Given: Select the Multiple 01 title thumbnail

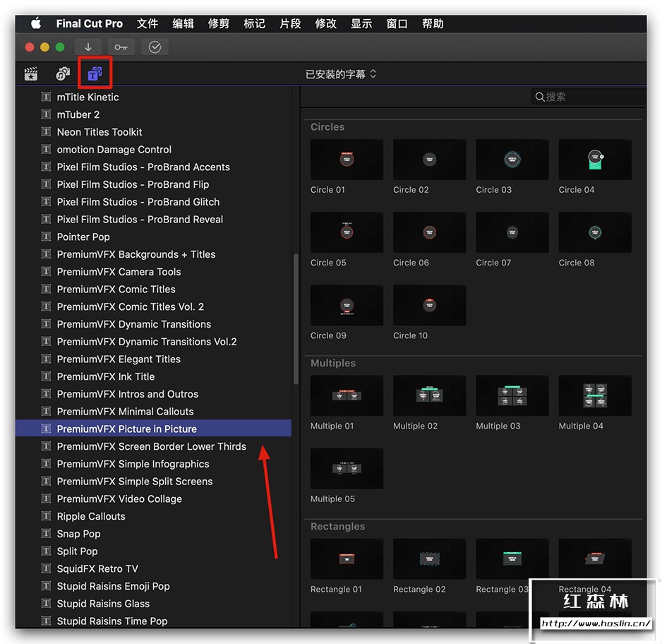Looking at the screenshot, I should 347,395.
